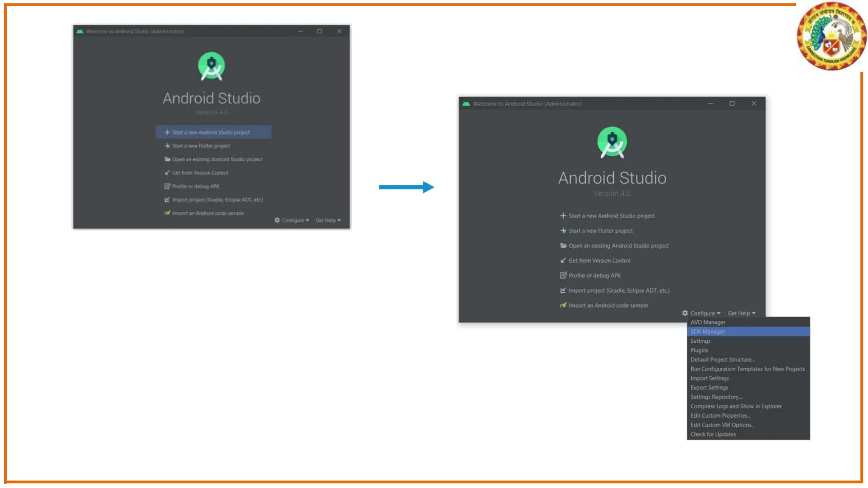Click Settings entry in the Configure menu

pyautogui.click(x=700, y=341)
